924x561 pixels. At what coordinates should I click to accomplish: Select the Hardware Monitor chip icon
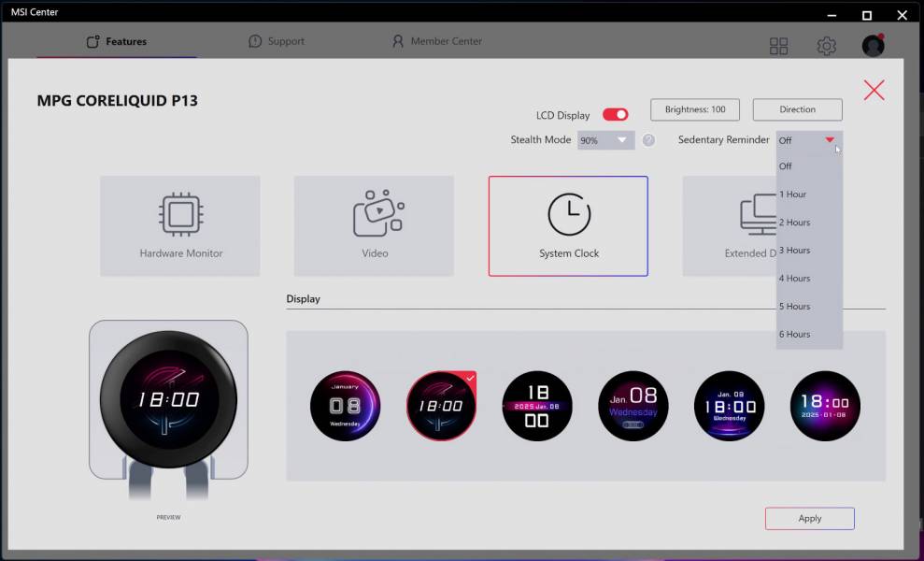pyautogui.click(x=180, y=214)
